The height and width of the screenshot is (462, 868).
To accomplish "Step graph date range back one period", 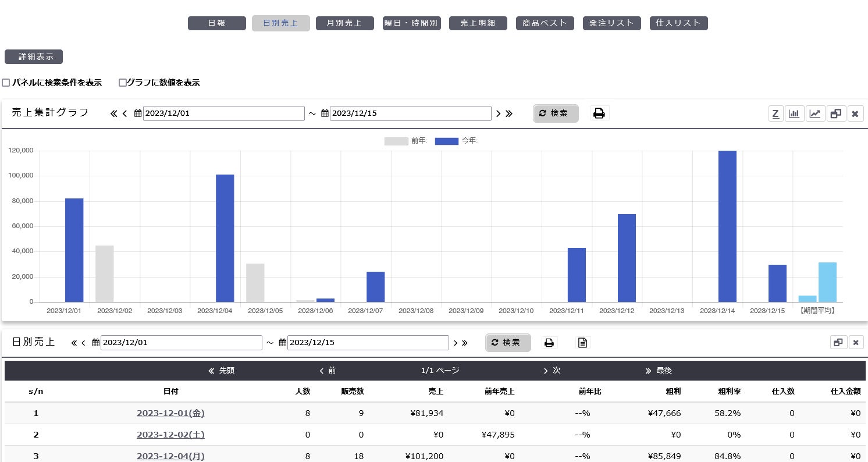I will (x=124, y=113).
